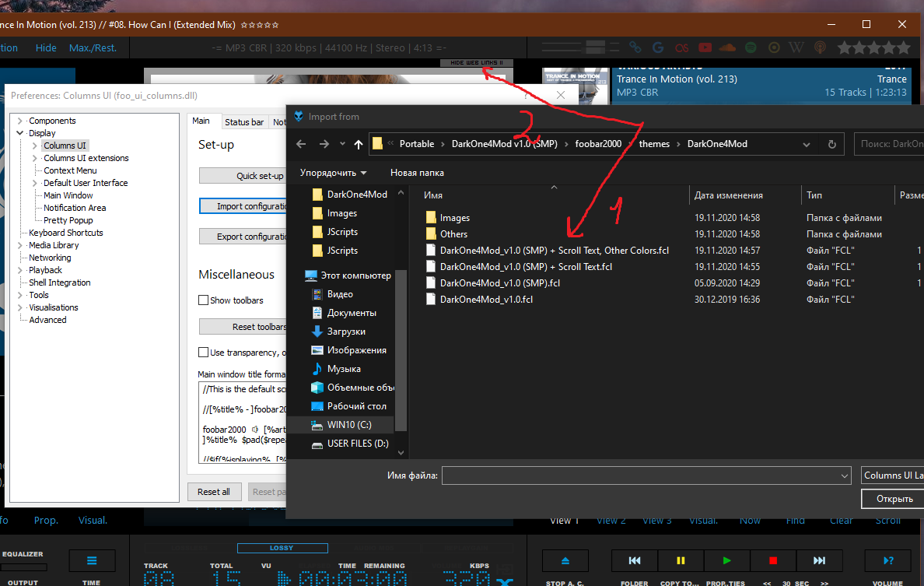This screenshot has width=924, height=586.
Task: Switch to the View 2 tab
Action: click(611, 521)
